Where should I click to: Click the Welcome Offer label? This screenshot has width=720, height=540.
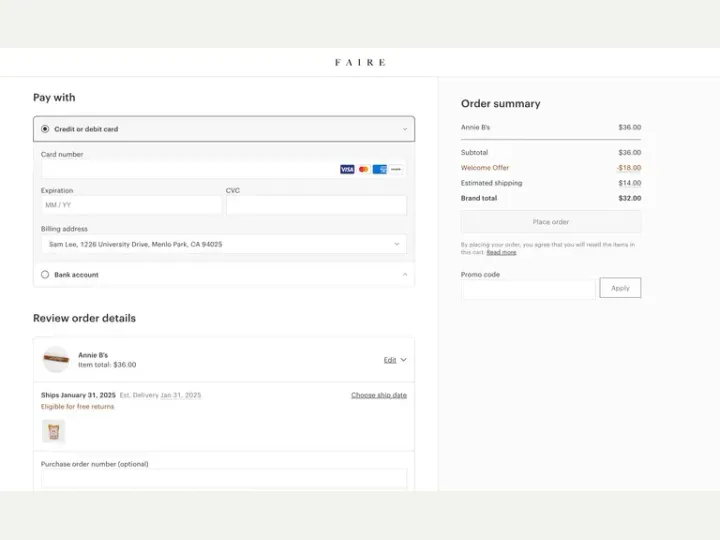[485, 168]
